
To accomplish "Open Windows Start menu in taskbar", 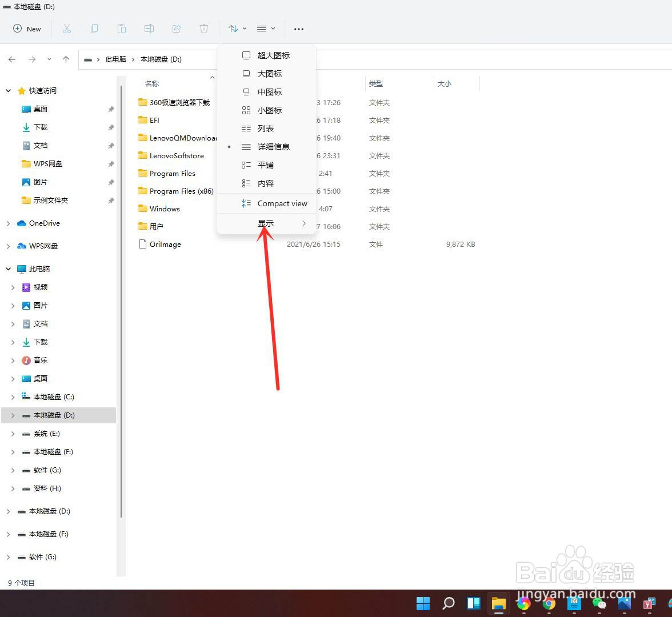I will (423, 603).
